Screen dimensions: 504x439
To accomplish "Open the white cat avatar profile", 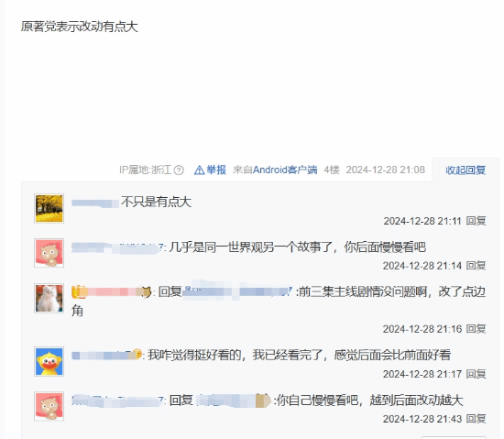I will [x=49, y=298].
